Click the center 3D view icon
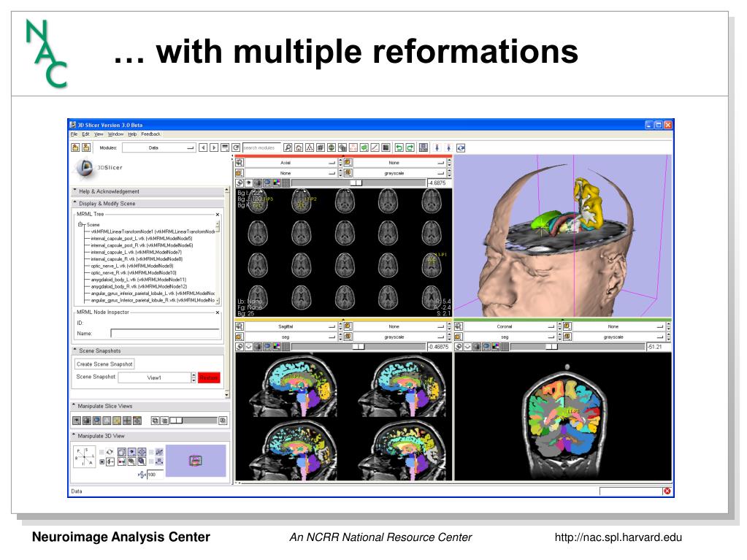 (x=142, y=452)
